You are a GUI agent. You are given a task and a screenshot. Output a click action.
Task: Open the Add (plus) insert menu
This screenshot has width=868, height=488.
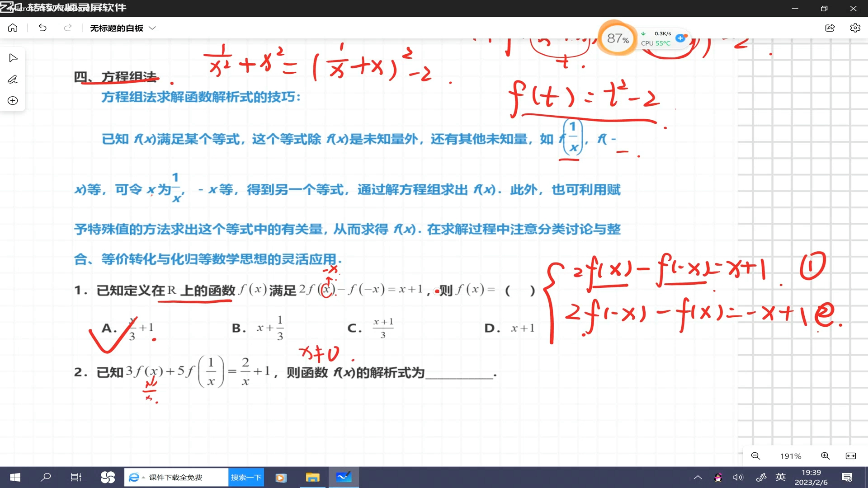[x=13, y=101]
